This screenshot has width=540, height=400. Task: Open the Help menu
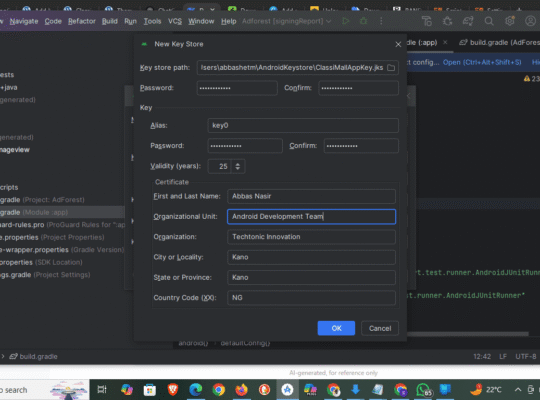(x=229, y=21)
